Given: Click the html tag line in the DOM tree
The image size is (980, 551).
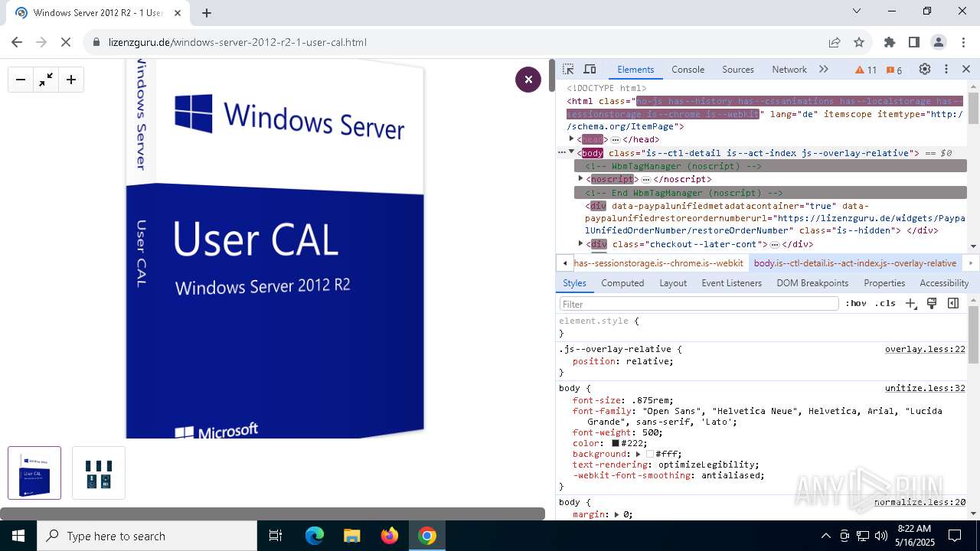Looking at the screenshot, I should point(764,113).
